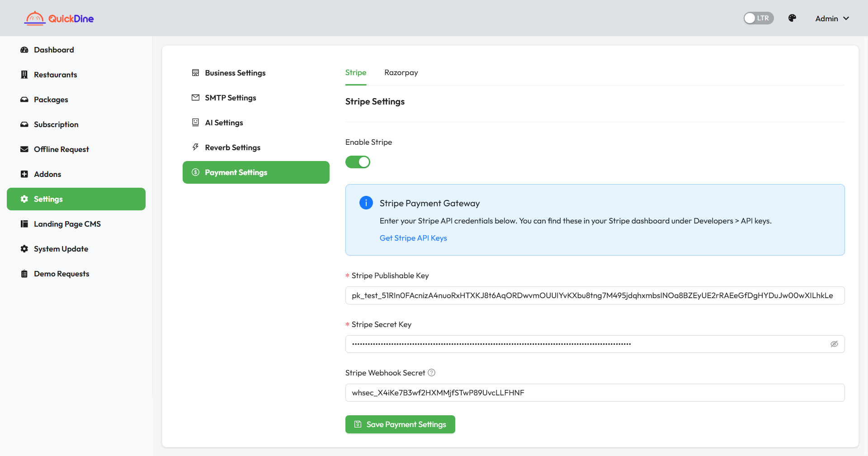Toggle the LTR direction switch
The image size is (868, 456).
click(x=759, y=18)
